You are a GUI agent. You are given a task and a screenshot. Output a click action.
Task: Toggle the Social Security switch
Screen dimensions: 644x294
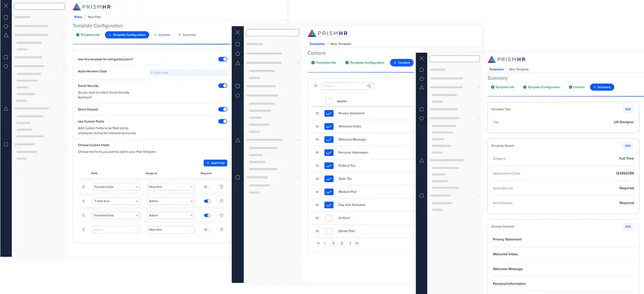pyautogui.click(x=223, y=85)
